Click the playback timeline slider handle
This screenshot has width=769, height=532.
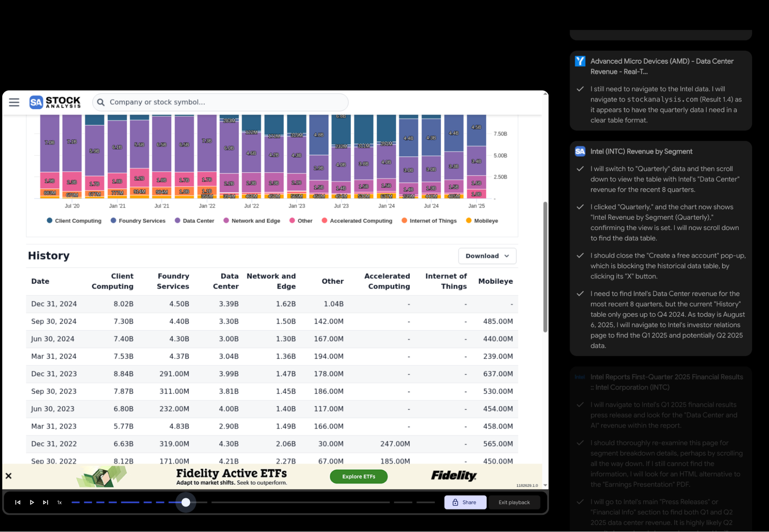coord(186,502)
